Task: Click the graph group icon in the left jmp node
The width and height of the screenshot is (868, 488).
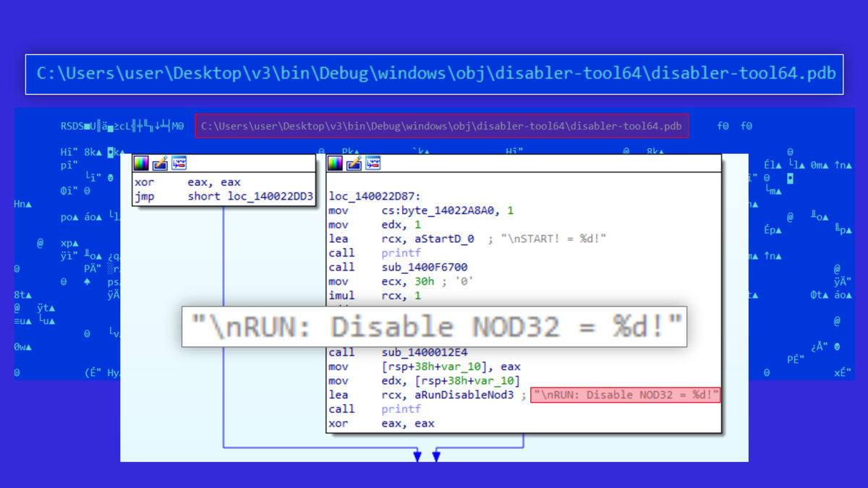Action: click(x=179, y=163)
